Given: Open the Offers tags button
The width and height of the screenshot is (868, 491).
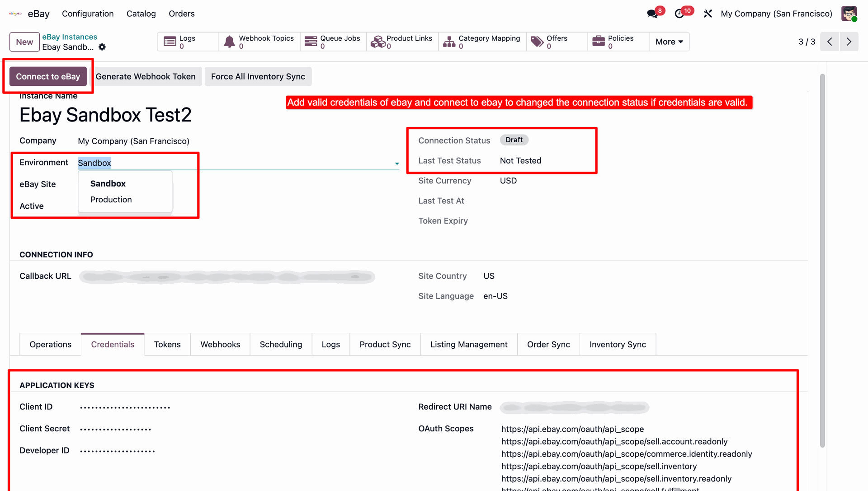Looking at the screenshot, I should [557, 42].
